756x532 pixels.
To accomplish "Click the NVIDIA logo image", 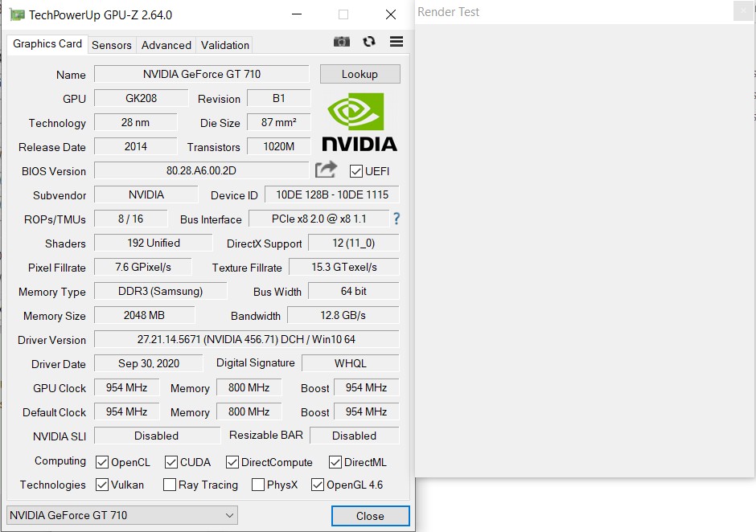I will pyautogui.click(x=360, y=122).
